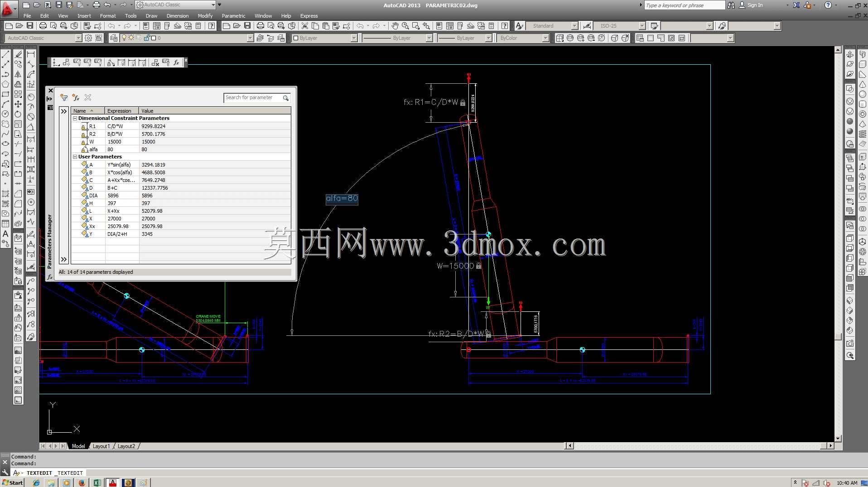Open Format menu
The height and width of the screenshot is (487, 868).
[x=108, y=16]
